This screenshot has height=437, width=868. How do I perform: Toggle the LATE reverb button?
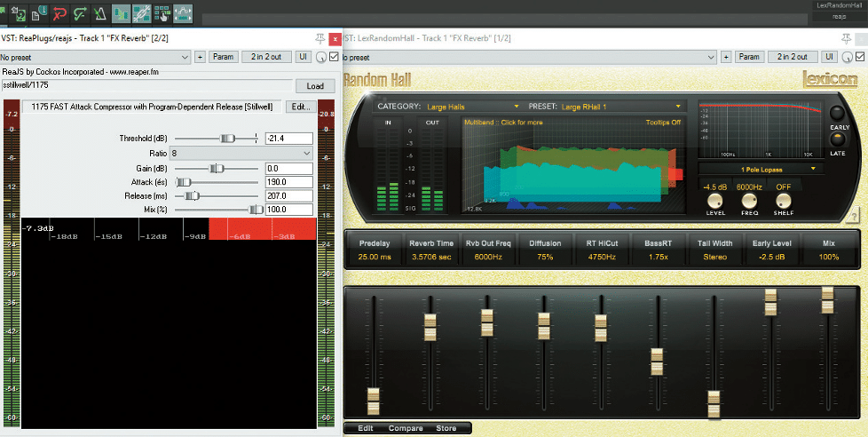pyautogui.click(x=840, y=139)
